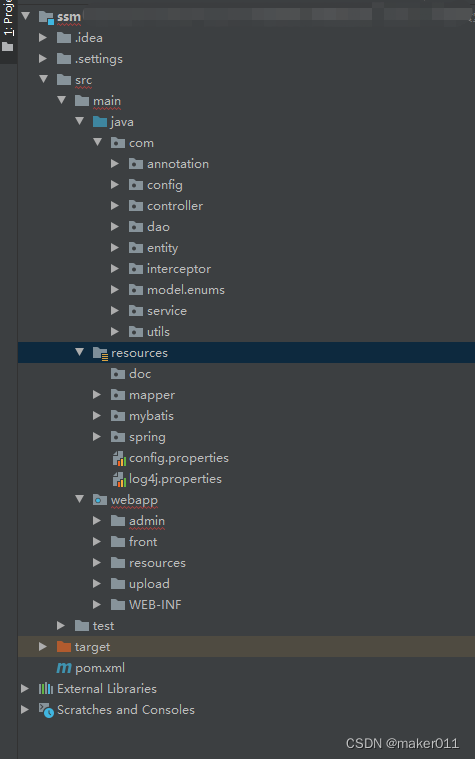
Task: Select the main folder label
Action: click(107, 101)
